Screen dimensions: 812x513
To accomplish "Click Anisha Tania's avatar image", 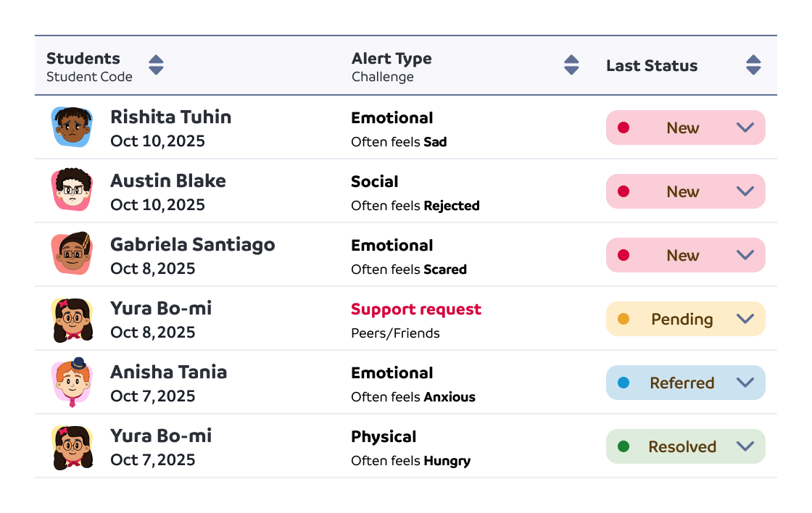I will point(72,382).
